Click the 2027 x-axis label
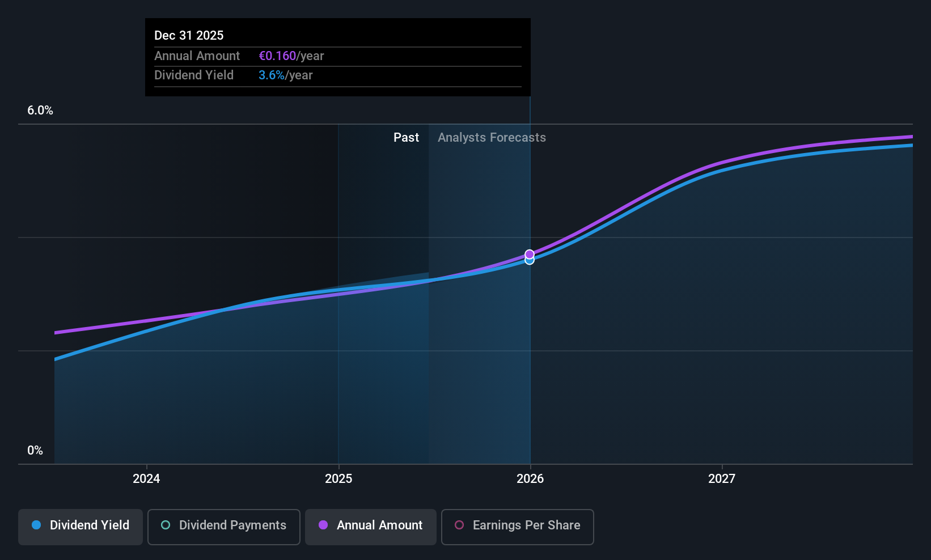The width and height of the screenshot is (931, 560). click(722, 478)
